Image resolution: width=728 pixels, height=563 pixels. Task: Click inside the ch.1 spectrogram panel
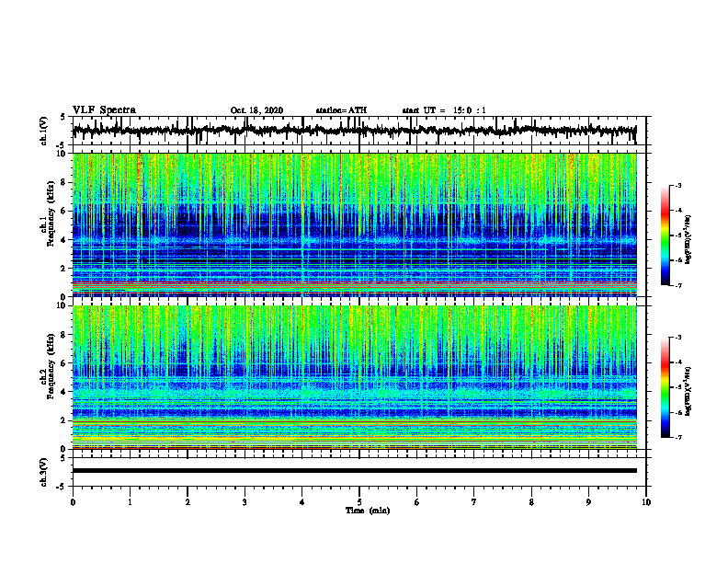click(354, 224)
